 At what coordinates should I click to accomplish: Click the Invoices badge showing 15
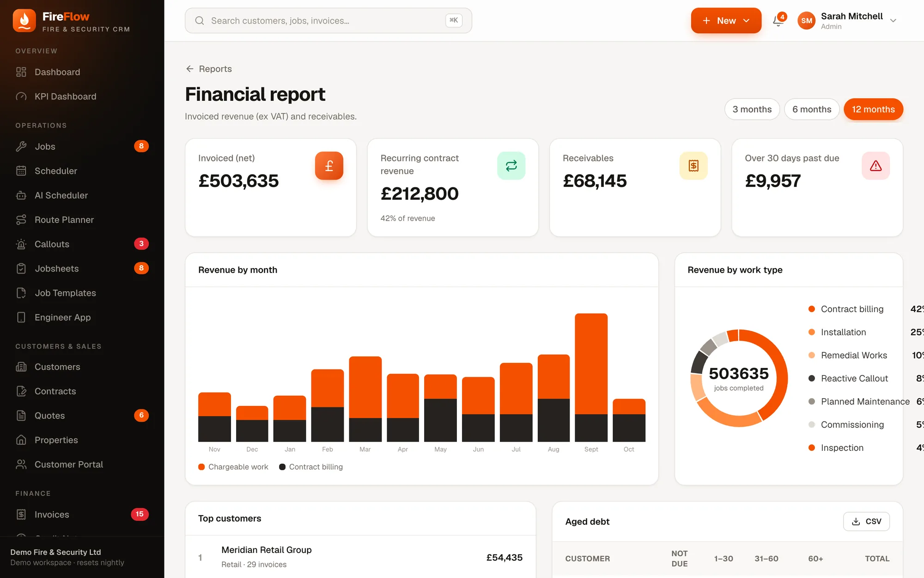[x=140, y=514]
